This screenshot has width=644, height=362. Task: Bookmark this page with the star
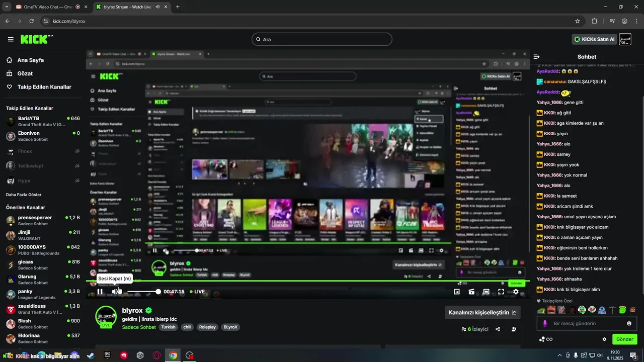tap(578, 21)
